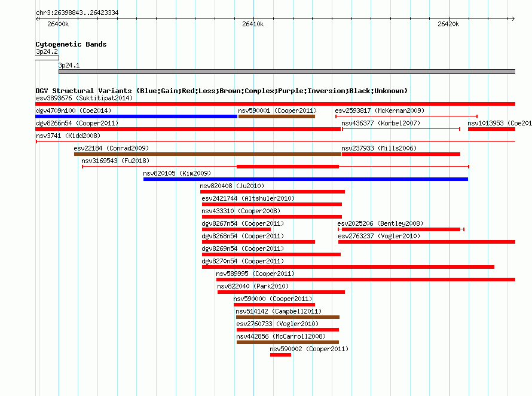This screenshot has height=396, width=532.
Task: Click the brown bar under the nsv442856 label
Action: 288,342
